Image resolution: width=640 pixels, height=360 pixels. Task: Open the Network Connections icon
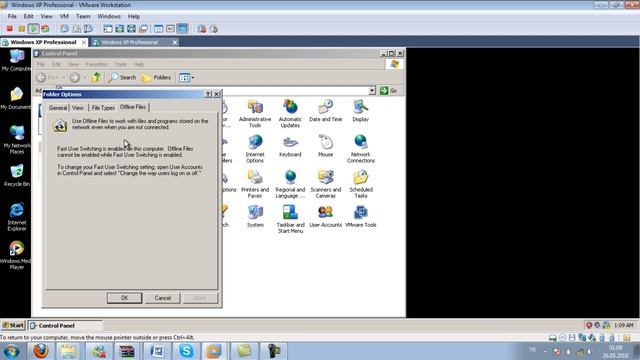(360, 149)
